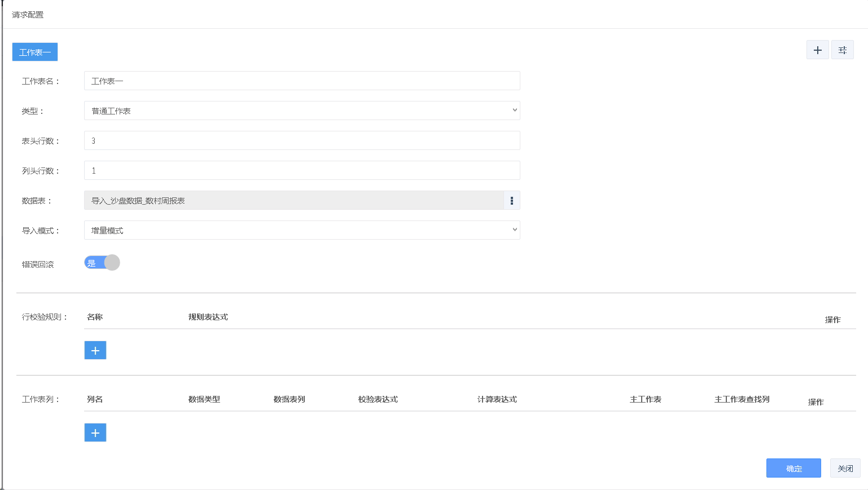Add a new 工作表列 row
Image resolution: width=868 pixels, height=490 pixels.
[x=95, y=432]
